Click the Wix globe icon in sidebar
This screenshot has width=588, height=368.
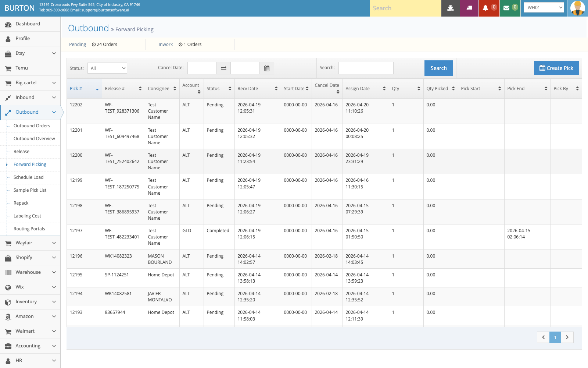(x=8, y=287)
